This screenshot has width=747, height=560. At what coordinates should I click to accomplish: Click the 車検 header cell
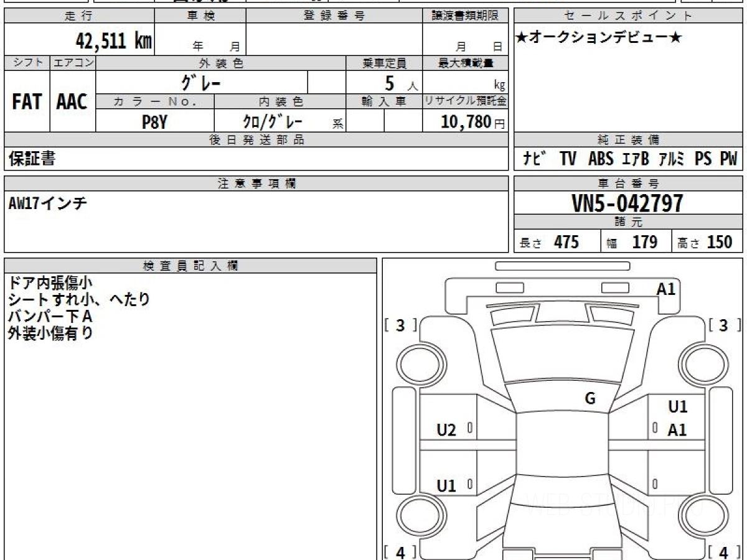pos(200,16)
